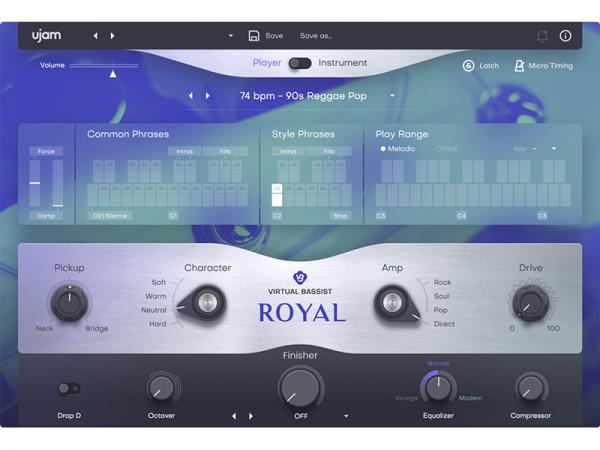
Task: Click the style dropdown arrow beside Reggae Pop
Action: [392, 96]
